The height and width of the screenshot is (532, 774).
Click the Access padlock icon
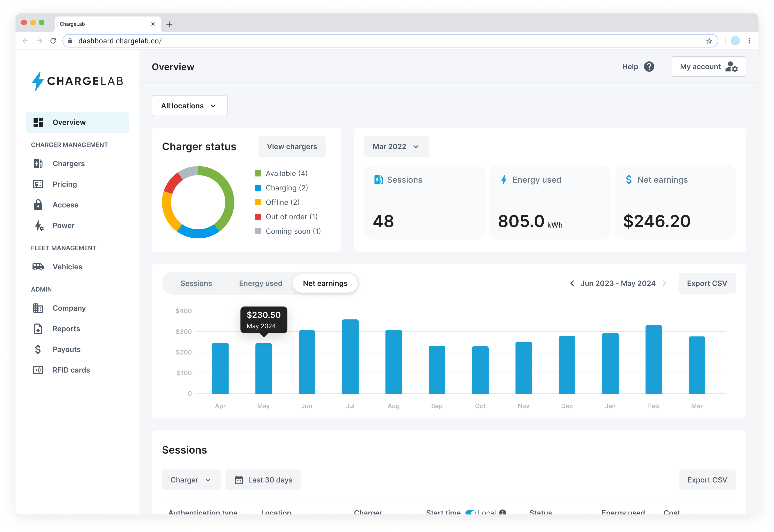click(38, 205)
